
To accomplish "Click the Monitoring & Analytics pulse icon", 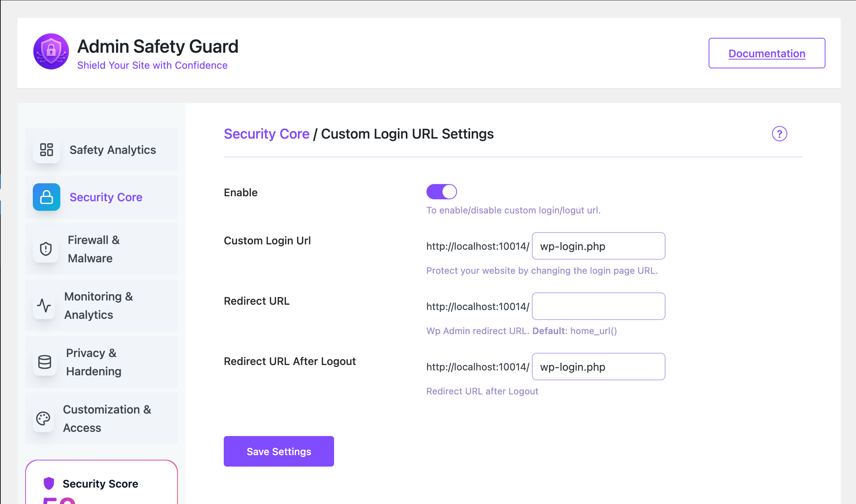I will pyautogui.click(x=44, y=305).
